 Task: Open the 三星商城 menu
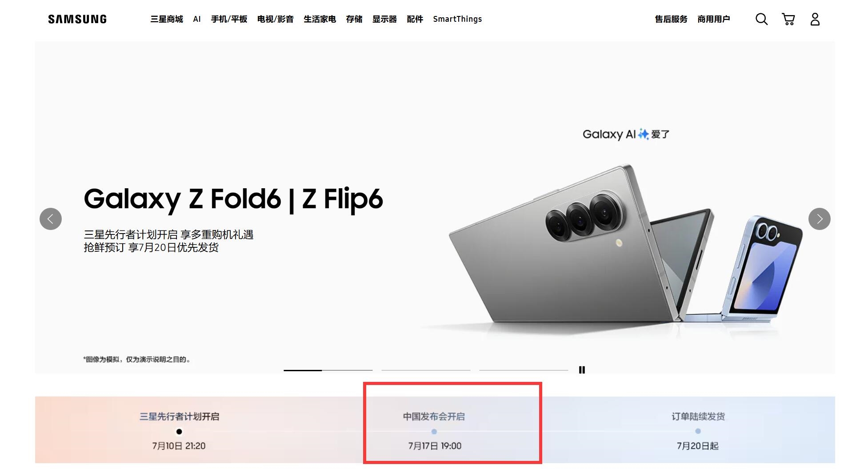(x=167, y=19)
